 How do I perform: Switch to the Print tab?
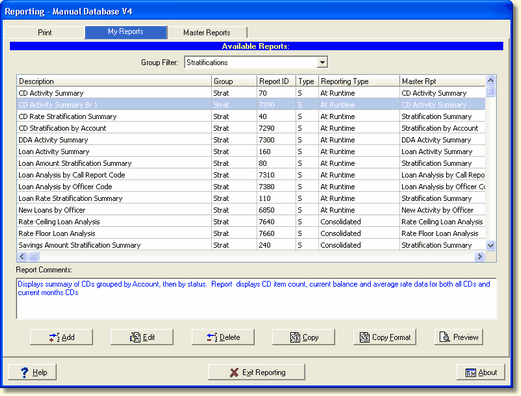tap(44, 32)
